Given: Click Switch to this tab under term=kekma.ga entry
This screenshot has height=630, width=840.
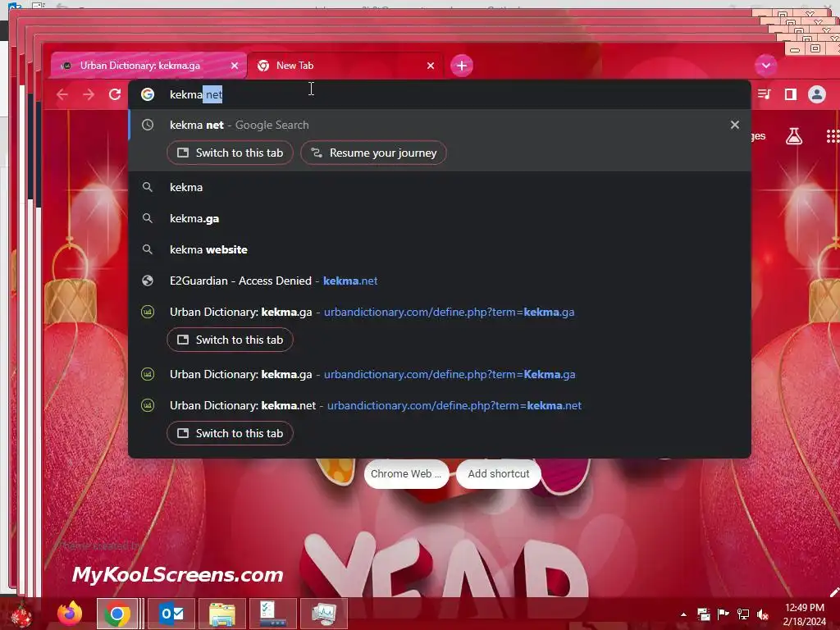Looking at the screenshot, I should click(x=230, y=340).
